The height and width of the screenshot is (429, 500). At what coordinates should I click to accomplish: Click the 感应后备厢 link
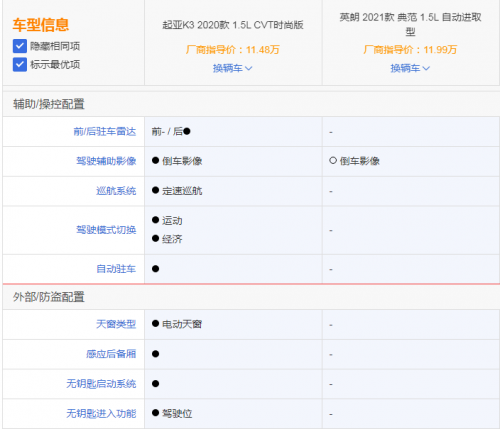(x=111, y=354)
